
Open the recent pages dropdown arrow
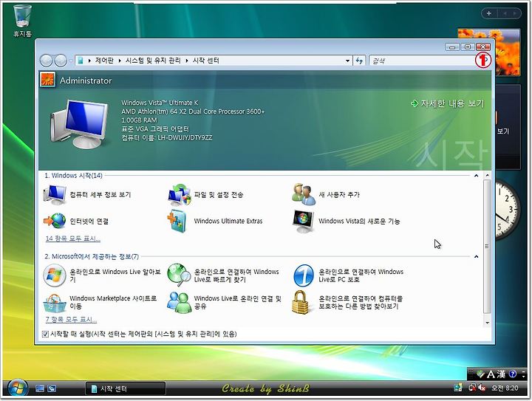pyautogui.click(x=71, y=61)
